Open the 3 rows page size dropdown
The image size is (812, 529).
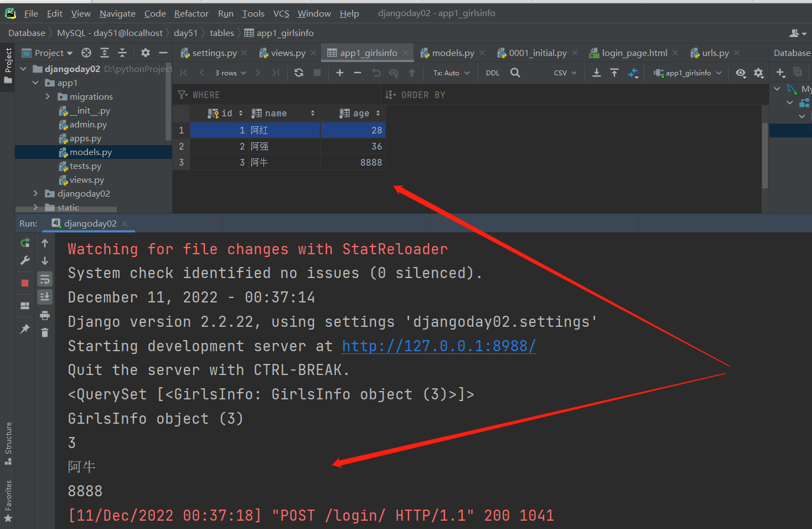click(231, 73)
